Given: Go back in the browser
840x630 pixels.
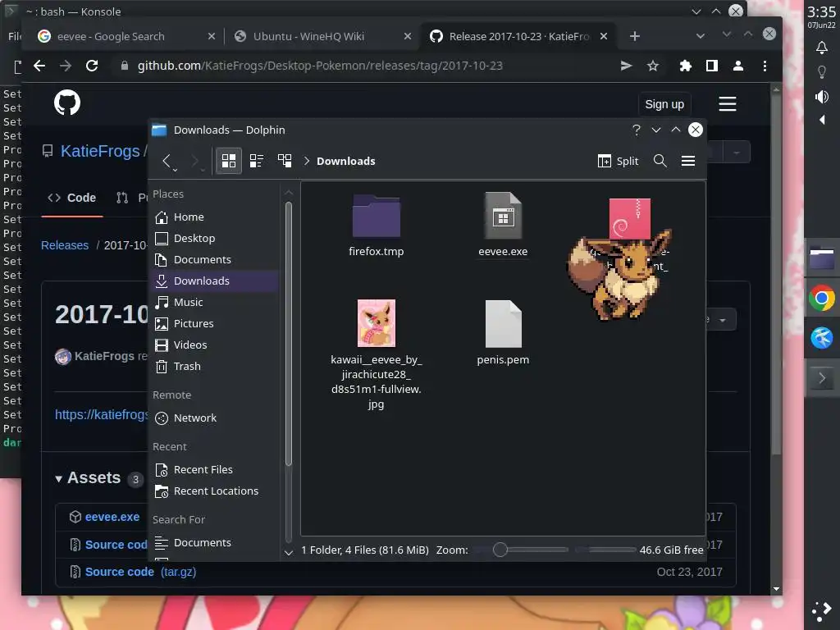Looking at the screenshot, I should click(x=39, y=66).
